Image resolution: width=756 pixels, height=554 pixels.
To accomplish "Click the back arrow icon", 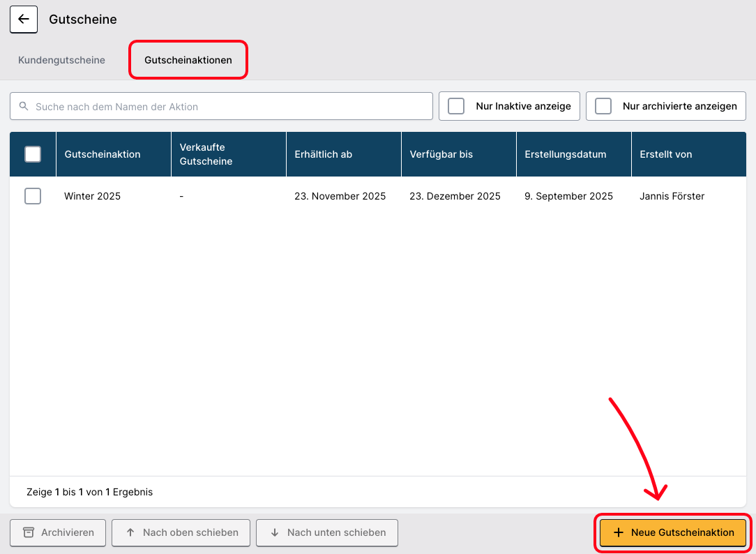I will tap(24, 20).
